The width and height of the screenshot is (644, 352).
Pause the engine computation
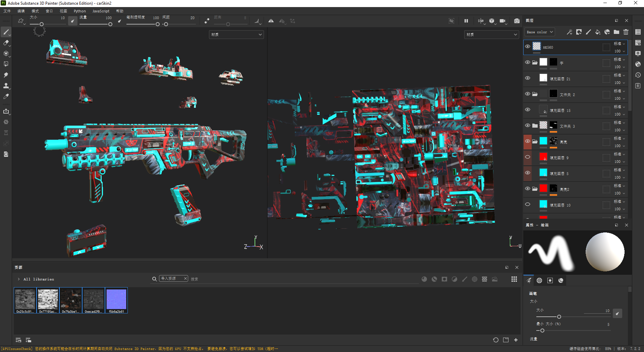(466, 21)
